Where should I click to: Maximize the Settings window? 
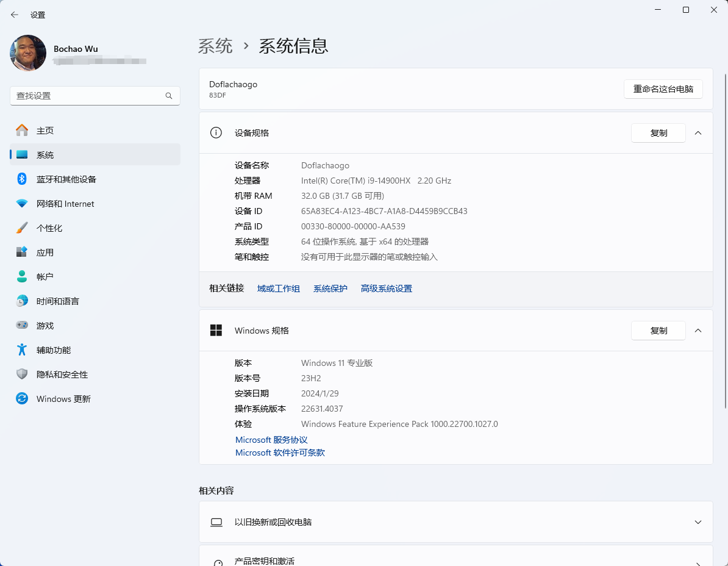[686, 10]
